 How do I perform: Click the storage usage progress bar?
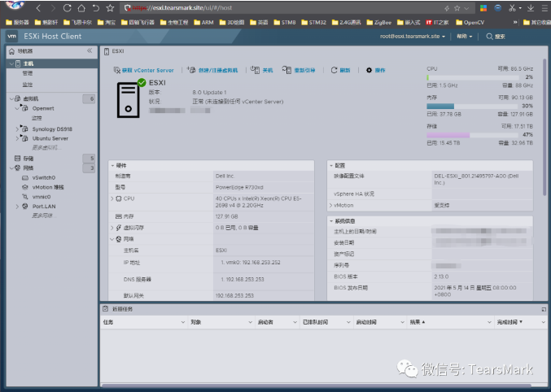click(473, 135)
